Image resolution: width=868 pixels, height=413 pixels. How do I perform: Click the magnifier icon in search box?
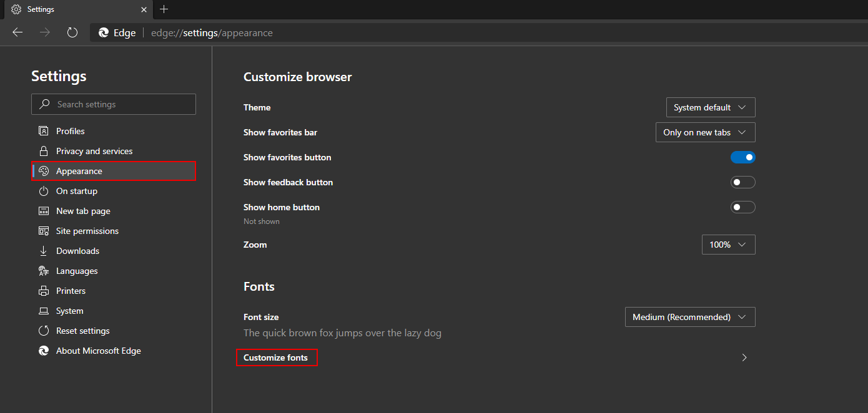(44, 104)
